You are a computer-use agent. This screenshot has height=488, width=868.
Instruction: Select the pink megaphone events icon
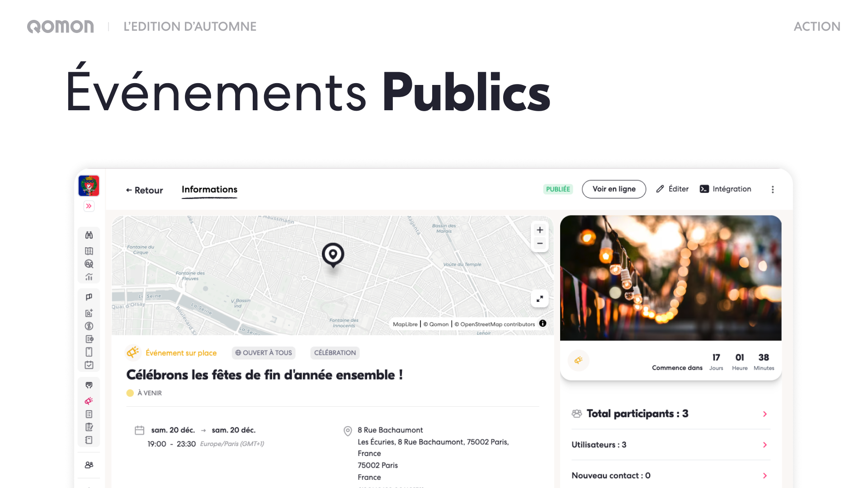tap(89, 401)
